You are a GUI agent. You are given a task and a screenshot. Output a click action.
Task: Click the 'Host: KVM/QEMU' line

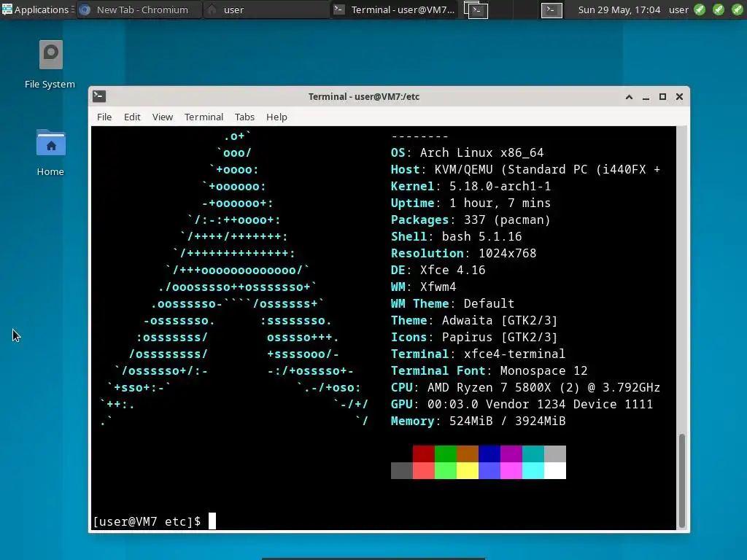coord(525,169)
